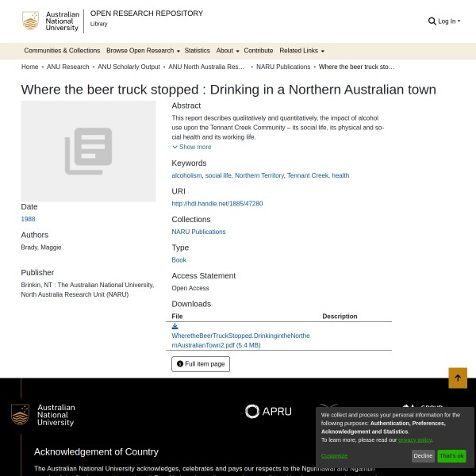476x476 pixels.
Task: Click the document thumbnail placeholder
Action: click(88, 151)
